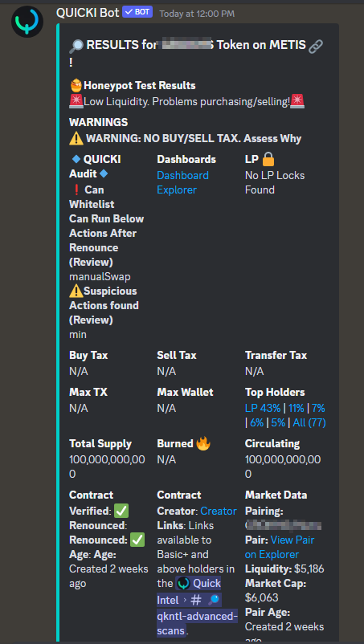
Task: Click the green checkmark beside Verified
Action: pos(121,511)
